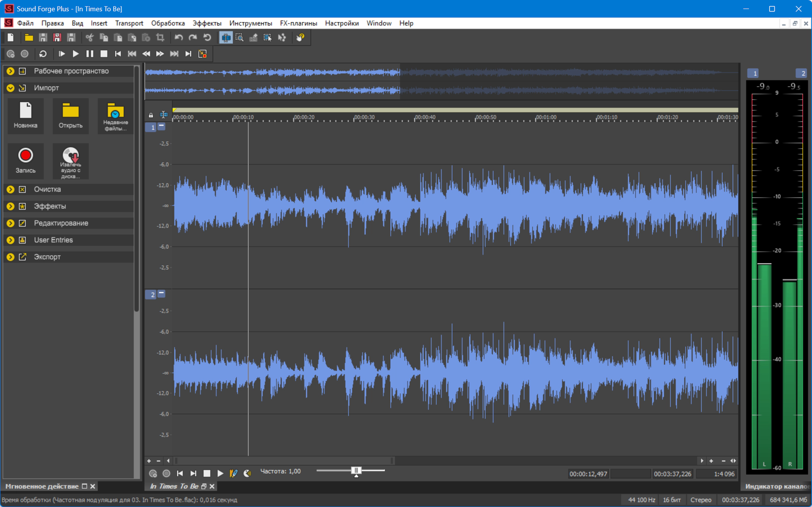
Task: Select the Magnify tool icon
Action: [x=239, y=38]
